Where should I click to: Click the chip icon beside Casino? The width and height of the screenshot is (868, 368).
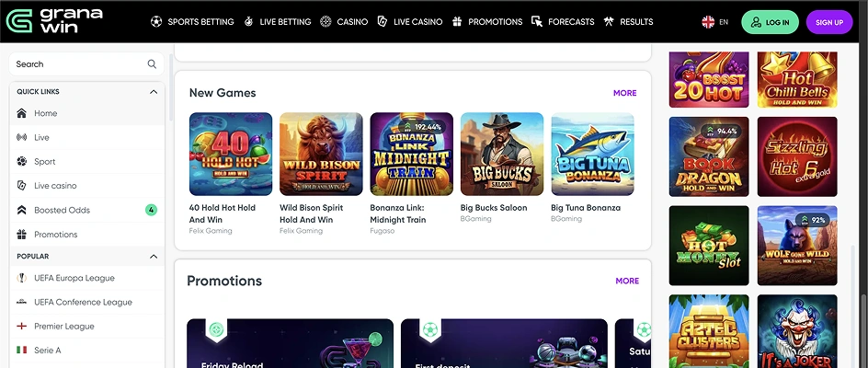click(325, 21)
